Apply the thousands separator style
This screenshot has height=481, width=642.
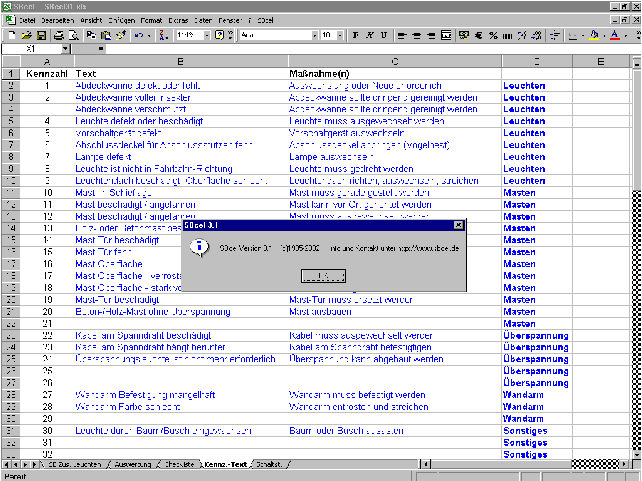pos(508,36)
